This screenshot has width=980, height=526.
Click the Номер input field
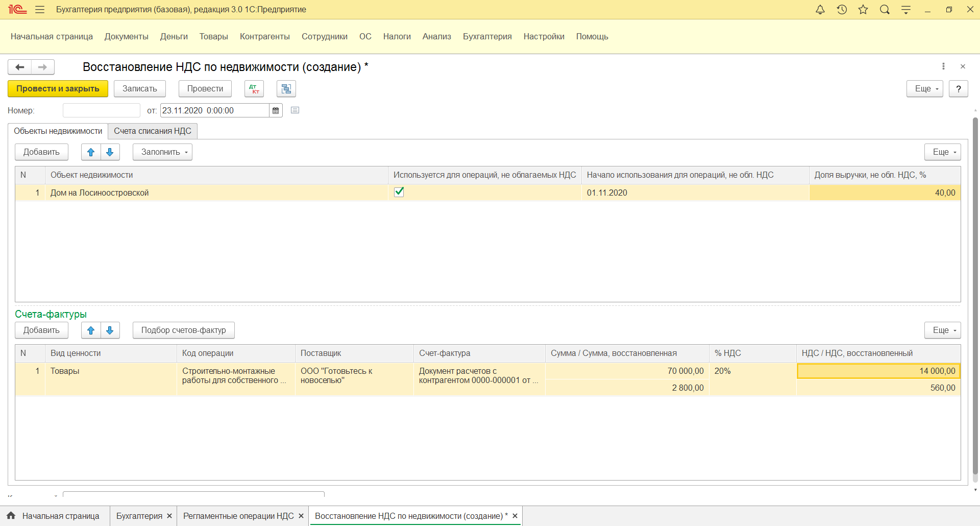click(102, 110)
